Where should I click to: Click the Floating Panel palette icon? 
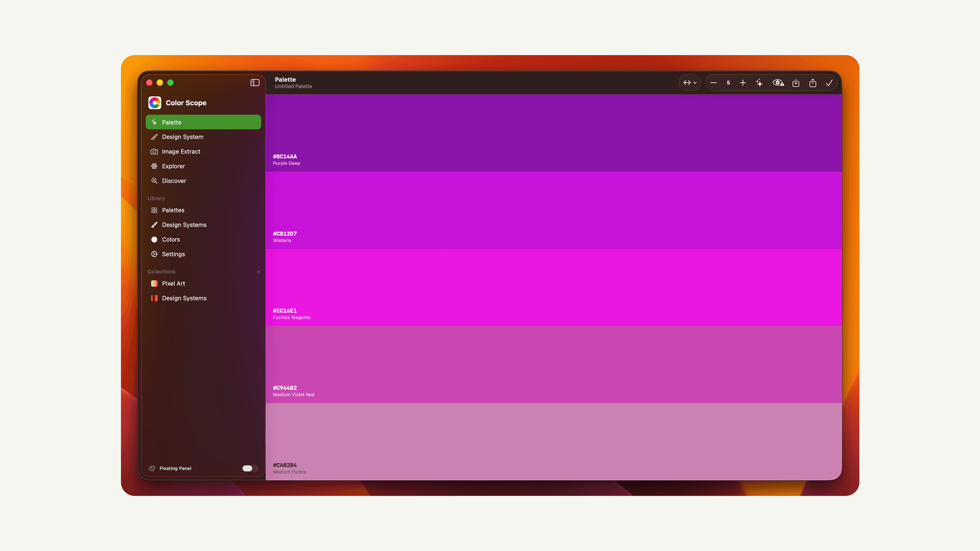click(152, 468)
